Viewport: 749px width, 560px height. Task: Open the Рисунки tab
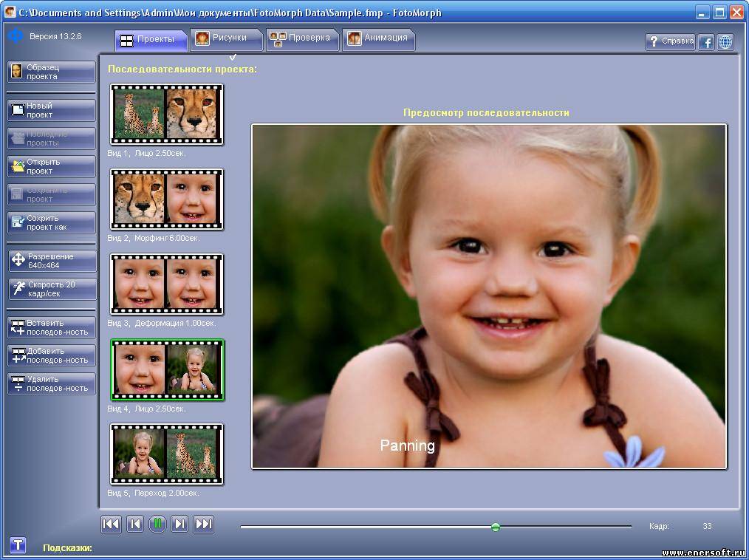(226, 38)
